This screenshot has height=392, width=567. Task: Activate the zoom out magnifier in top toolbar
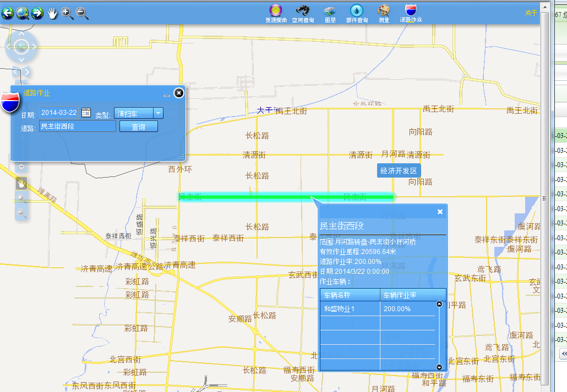point(82,13)
